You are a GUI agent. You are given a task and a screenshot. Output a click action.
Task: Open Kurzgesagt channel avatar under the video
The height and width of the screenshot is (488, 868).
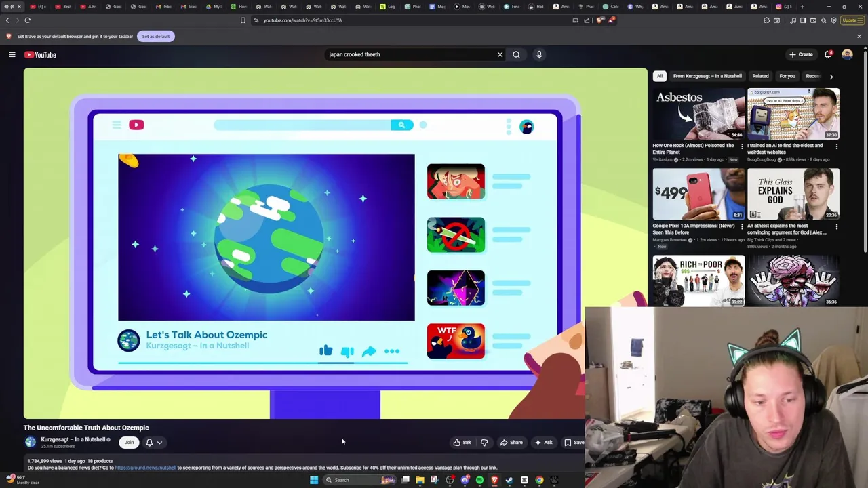(31, 443)
